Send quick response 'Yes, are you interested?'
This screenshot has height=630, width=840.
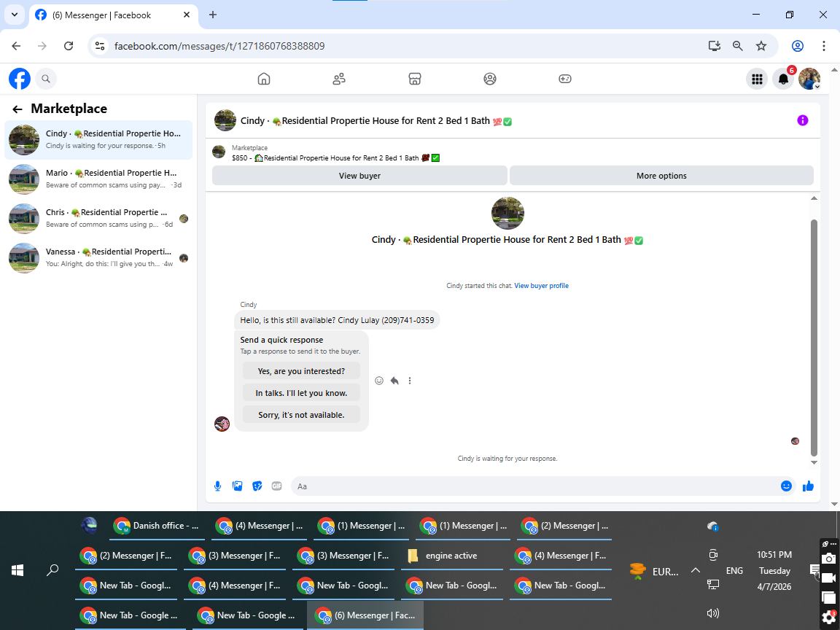(x=301, y=371)
